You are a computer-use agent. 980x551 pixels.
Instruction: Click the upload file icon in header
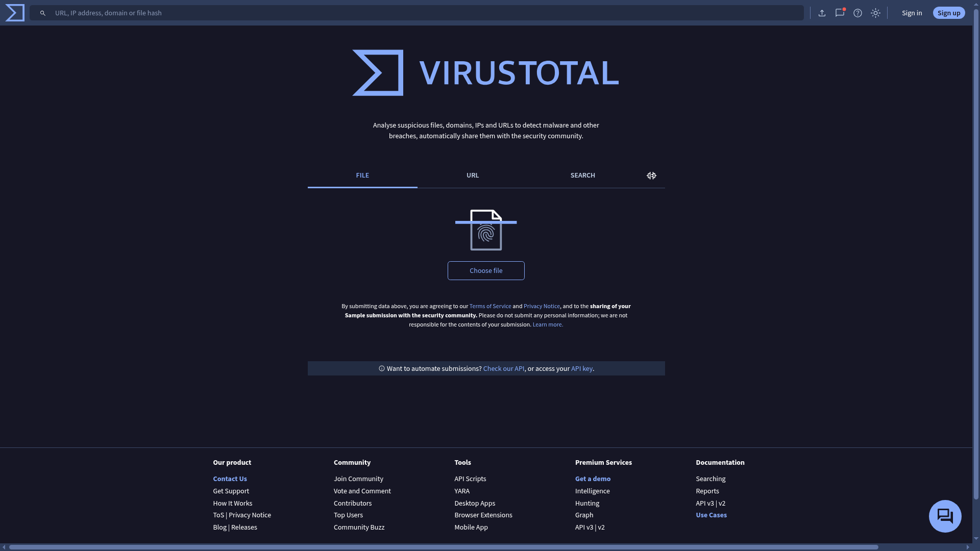[x=822, y=13]
